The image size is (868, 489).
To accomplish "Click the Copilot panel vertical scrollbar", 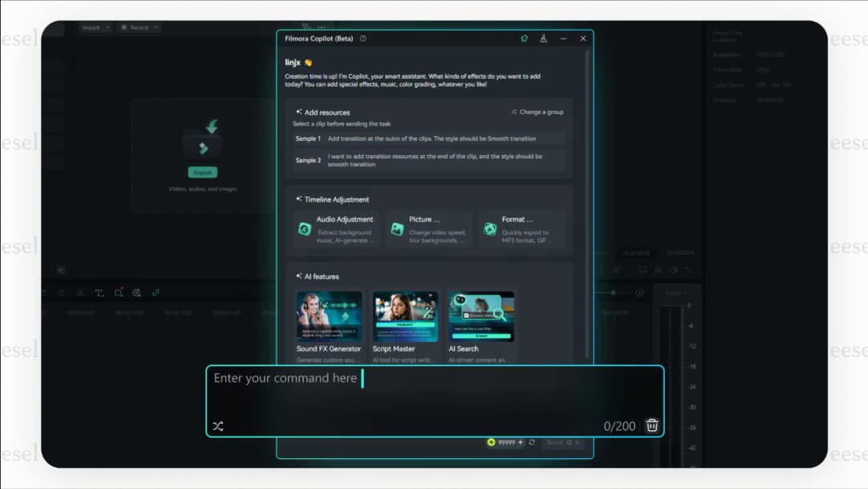I will click(588, 205).
